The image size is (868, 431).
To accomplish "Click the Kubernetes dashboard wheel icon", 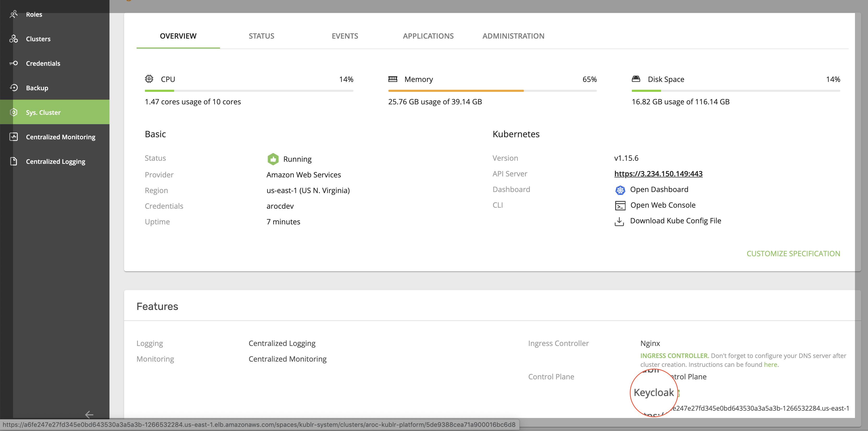I will point(620,190).
